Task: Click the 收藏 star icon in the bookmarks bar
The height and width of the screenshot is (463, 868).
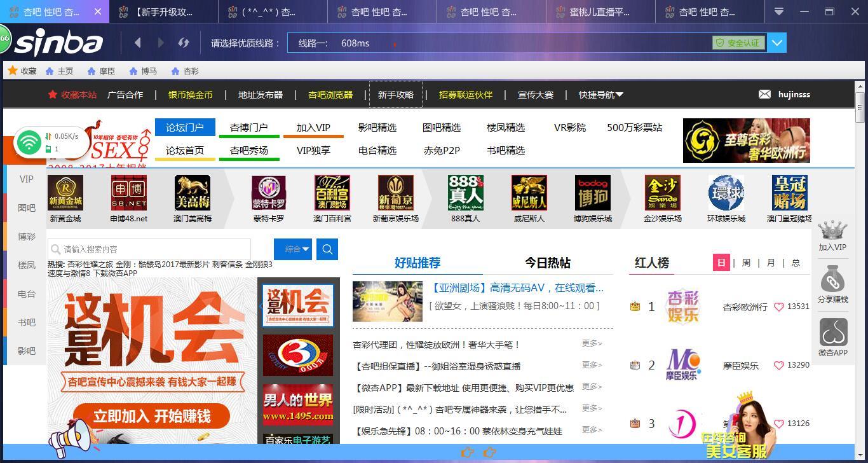Action: (x=12, y=71)
